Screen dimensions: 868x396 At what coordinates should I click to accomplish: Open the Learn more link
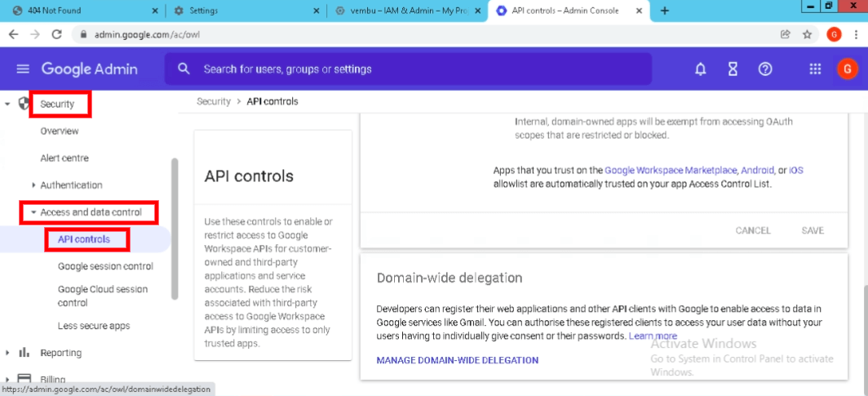coord(653,336)
